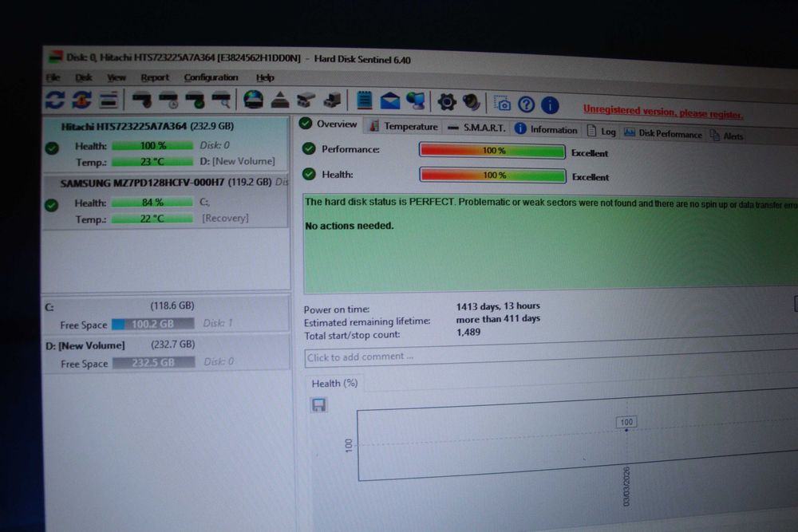Select the Hitachi HTS723225A7A364 disk entry

coord(166,144)
